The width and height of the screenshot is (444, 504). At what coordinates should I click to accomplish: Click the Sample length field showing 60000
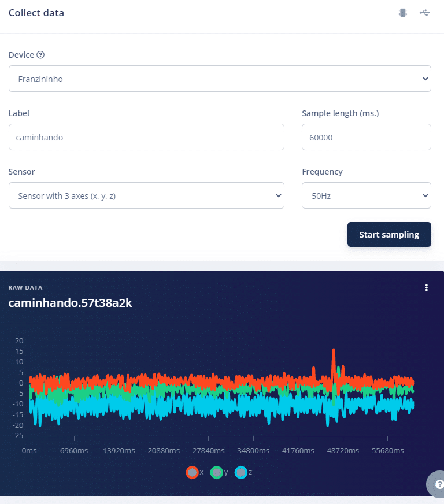366,138
